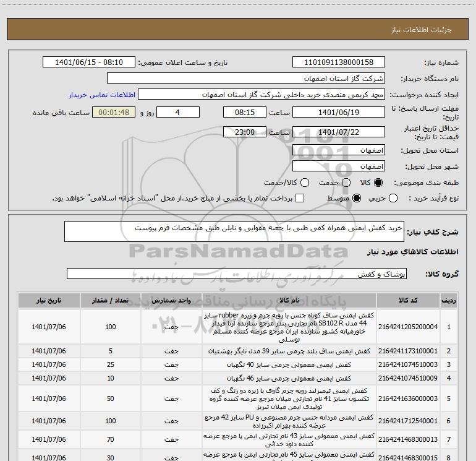Click the تاریخ نیاز column header
This screenshot has height=461, width=476.
click(x=49, y=301)
